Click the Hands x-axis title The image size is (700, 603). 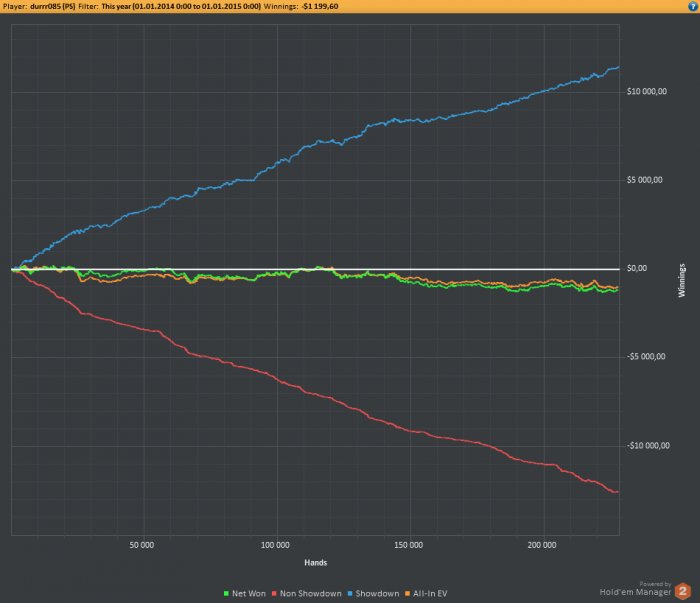click(316, 563)
